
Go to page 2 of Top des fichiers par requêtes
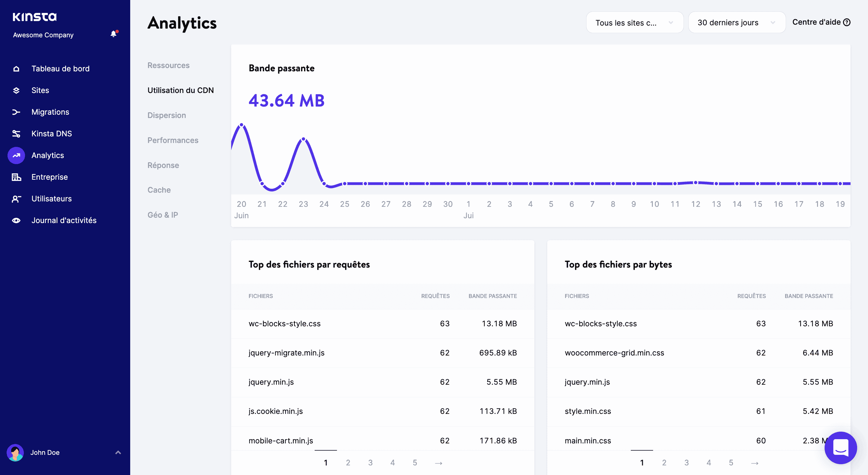348,463
